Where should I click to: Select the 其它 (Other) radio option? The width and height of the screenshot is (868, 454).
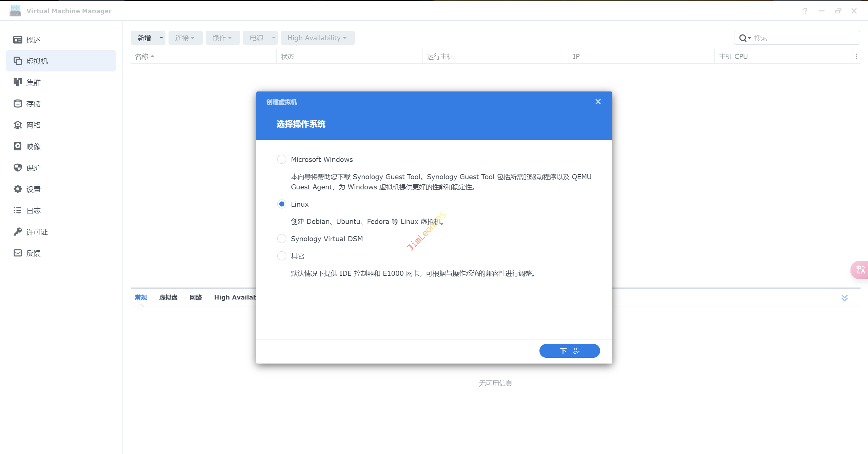(x=281, y=256)
